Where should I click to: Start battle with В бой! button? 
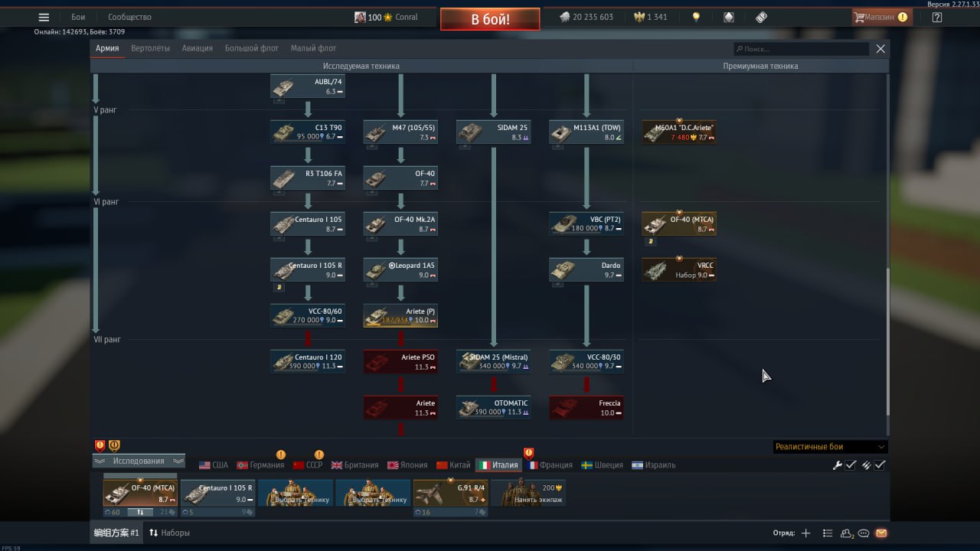(490, 19)
